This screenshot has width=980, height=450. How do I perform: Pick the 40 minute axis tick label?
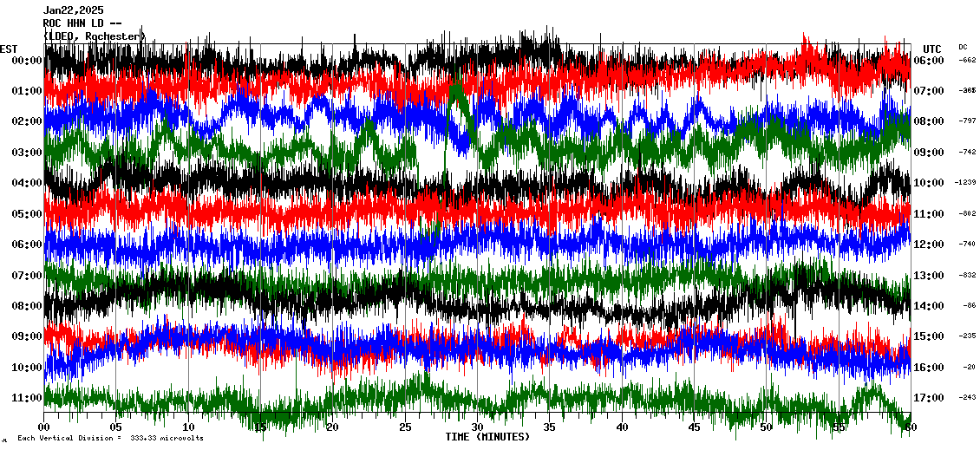coord(622,428)
